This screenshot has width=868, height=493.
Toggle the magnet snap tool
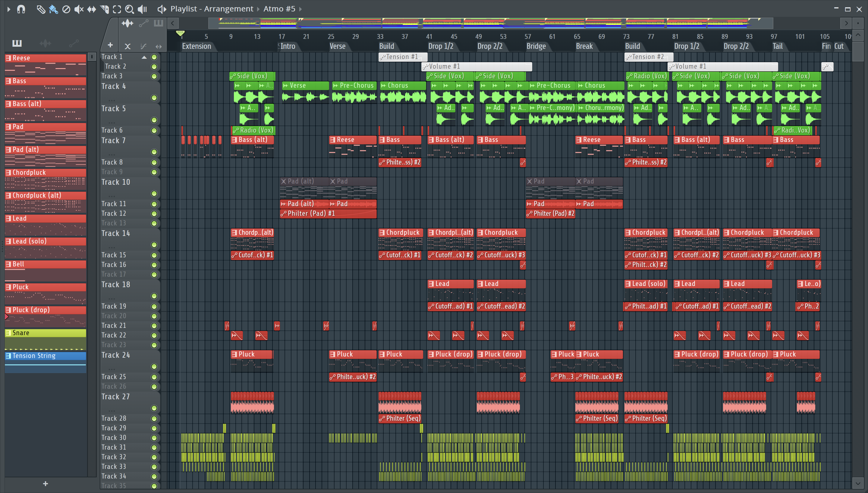tap(21, 9)
